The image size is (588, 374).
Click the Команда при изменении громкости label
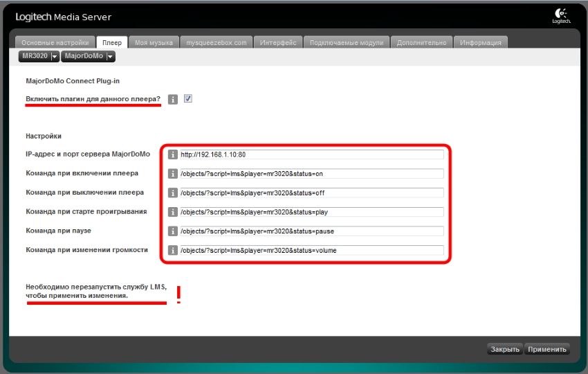[86, 250]
